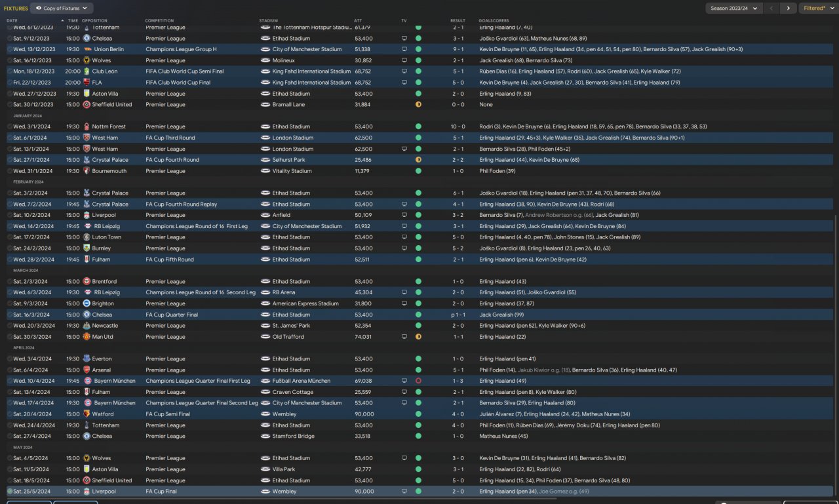Screen dimensions: 839x504
Task: Click the Newcastle club badge
Action: 87,326
